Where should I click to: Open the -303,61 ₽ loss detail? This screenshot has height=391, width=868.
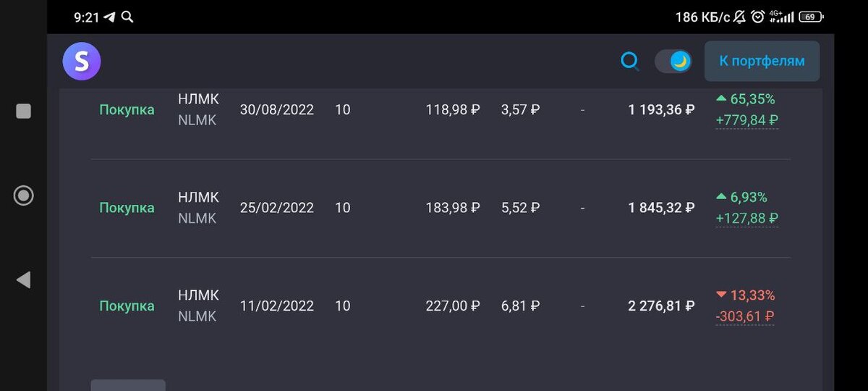coord(745,316)
